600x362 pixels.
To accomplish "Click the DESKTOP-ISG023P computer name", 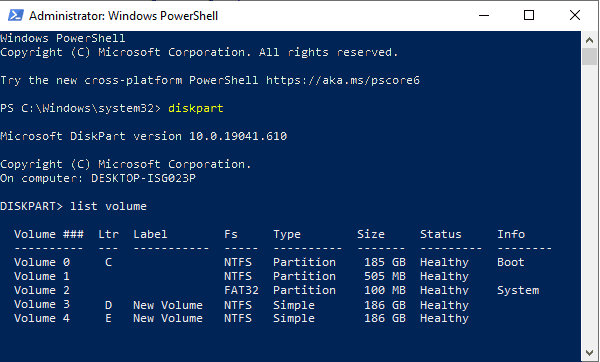I will (x=143, y=178).
